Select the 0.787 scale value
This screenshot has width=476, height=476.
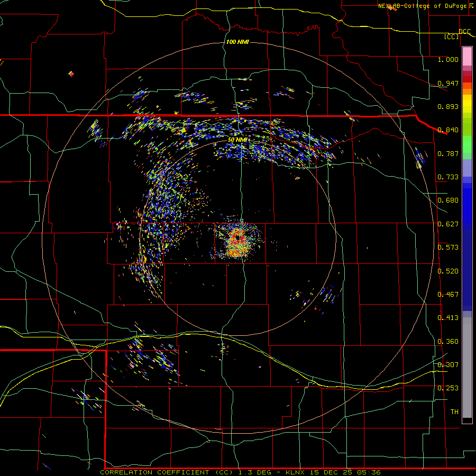click(448, 153)
